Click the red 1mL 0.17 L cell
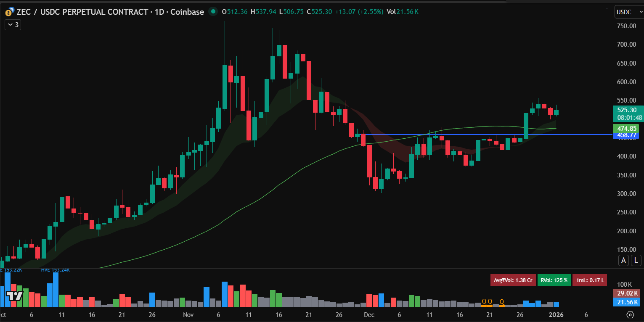Screen dimensions: 644x322 (589, 280)
